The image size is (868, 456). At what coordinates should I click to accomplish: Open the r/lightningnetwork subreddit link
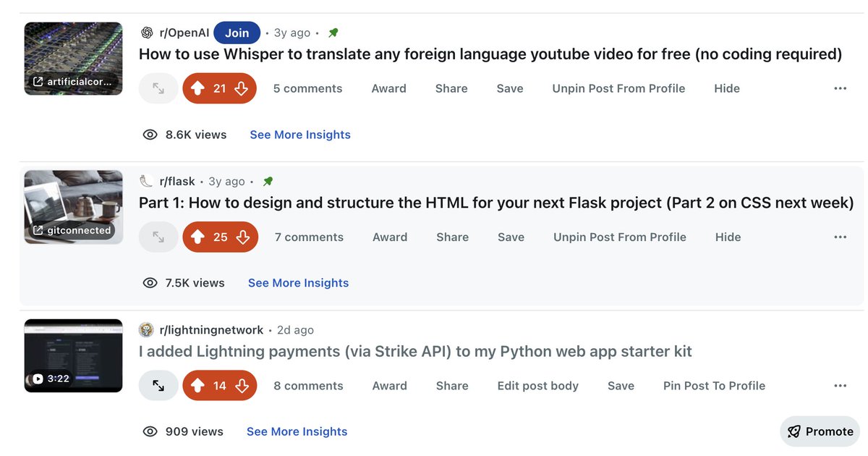(x=211, y=330)
